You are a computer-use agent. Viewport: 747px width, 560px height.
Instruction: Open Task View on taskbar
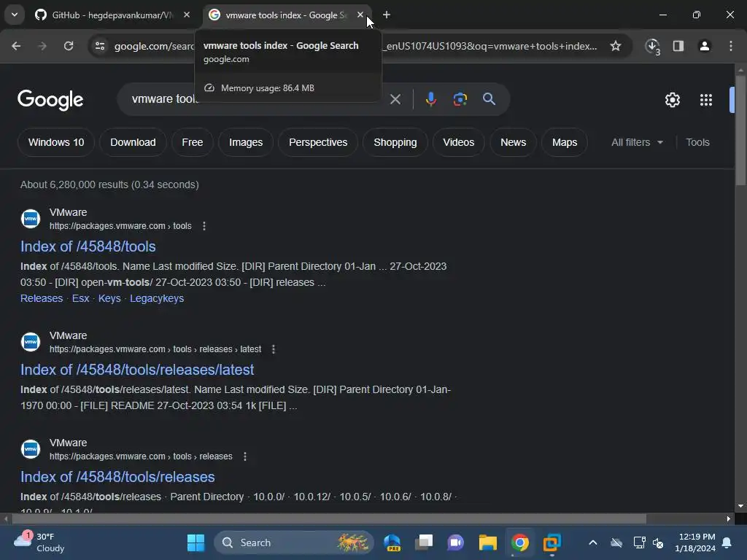tap(424, 542)
